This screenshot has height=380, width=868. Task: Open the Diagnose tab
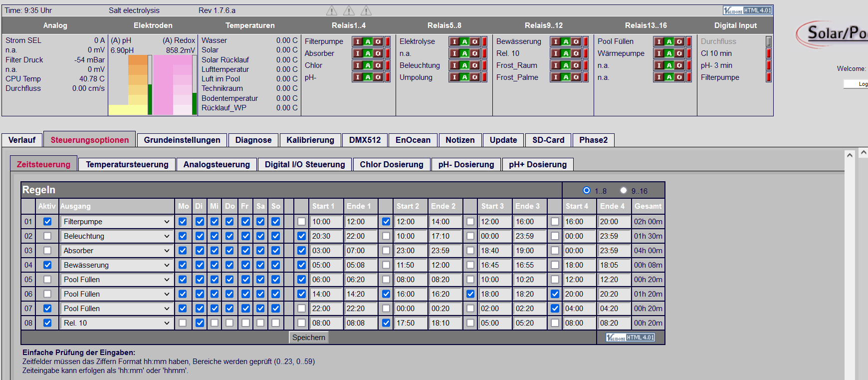[x=253, y=140]
